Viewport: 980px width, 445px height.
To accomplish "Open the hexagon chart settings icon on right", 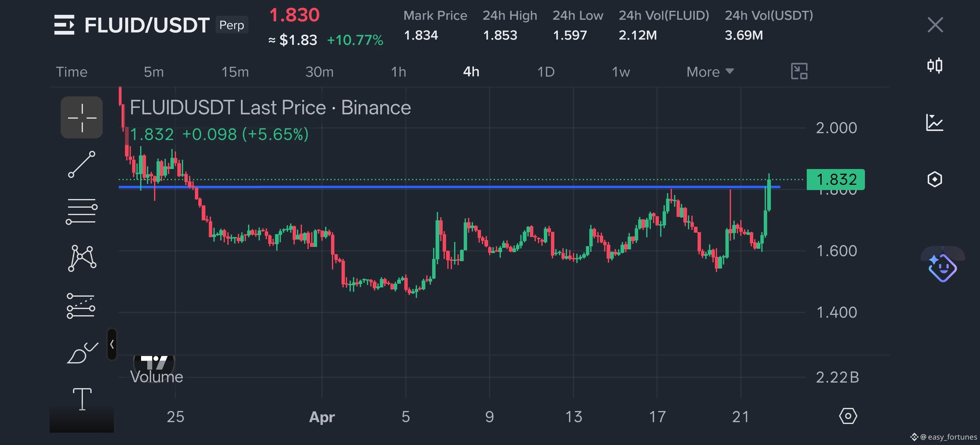I will (935, 179).
